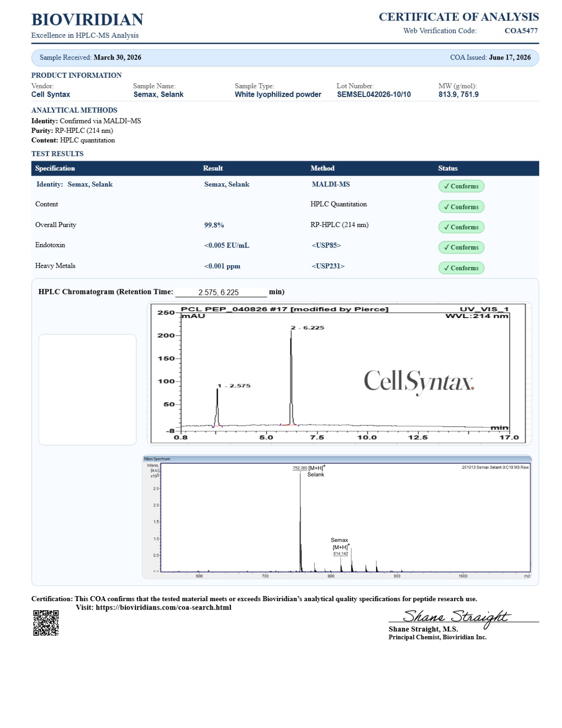The image size is (562, 728).
Task: Click the ANALYTICAL METHODS heading
Action: click(74, 110)
